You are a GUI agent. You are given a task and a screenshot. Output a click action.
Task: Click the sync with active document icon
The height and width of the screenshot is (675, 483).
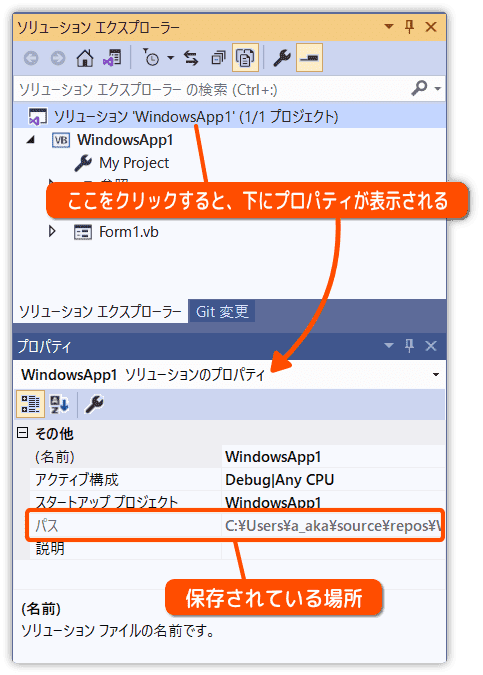(191, 58)
